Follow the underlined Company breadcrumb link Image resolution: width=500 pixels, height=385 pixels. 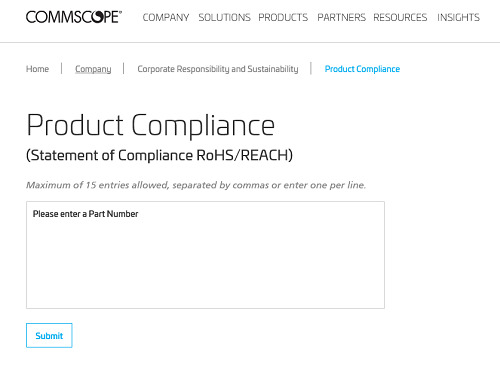[93, 69]
